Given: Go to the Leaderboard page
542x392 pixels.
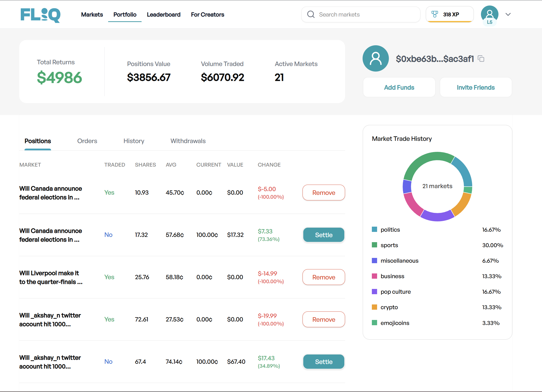Looking at the screenshot, I should [x=163, y=15].
